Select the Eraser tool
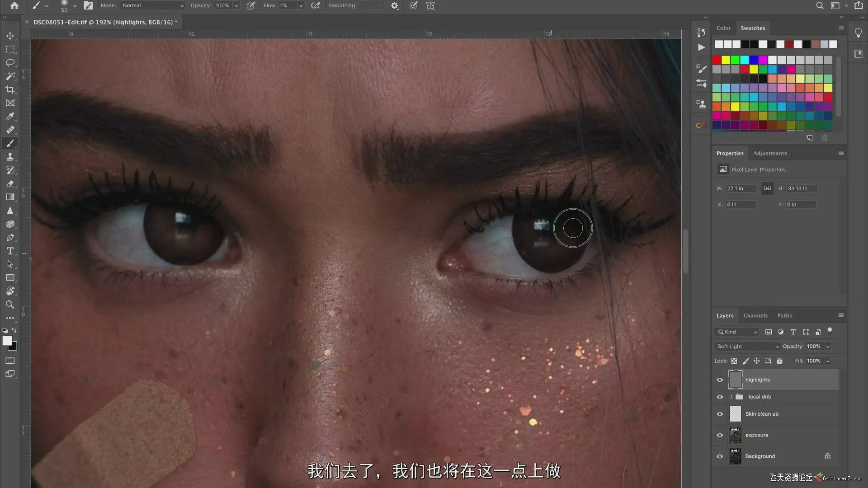 (10, 184)
